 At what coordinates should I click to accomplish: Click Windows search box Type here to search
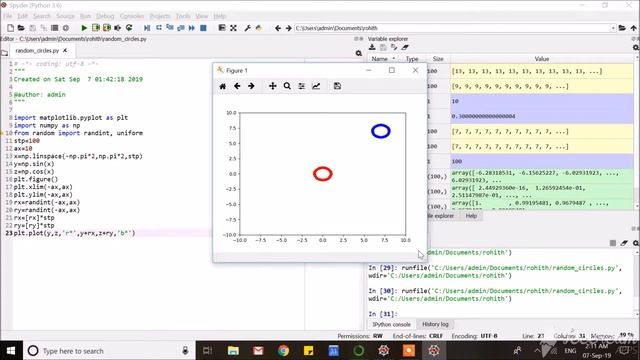(109, 351)
